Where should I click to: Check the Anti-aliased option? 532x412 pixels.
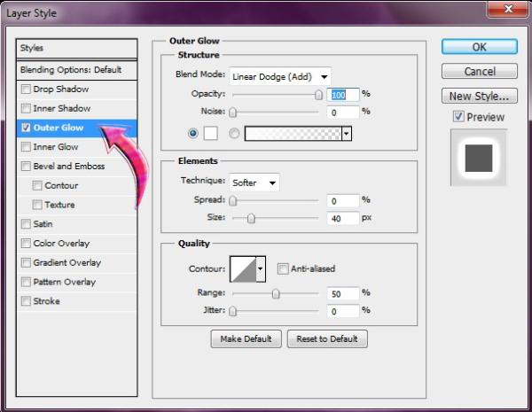[x=283, y=268]
